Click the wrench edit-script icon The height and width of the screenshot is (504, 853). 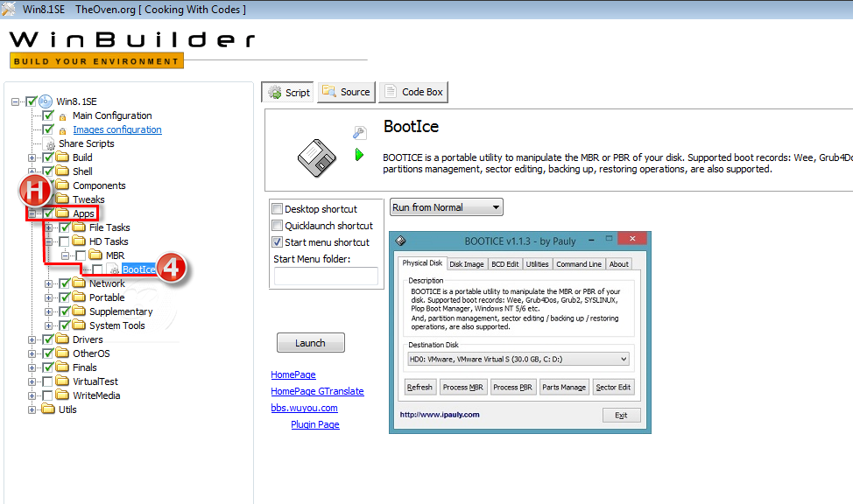(x=360, y=132)
